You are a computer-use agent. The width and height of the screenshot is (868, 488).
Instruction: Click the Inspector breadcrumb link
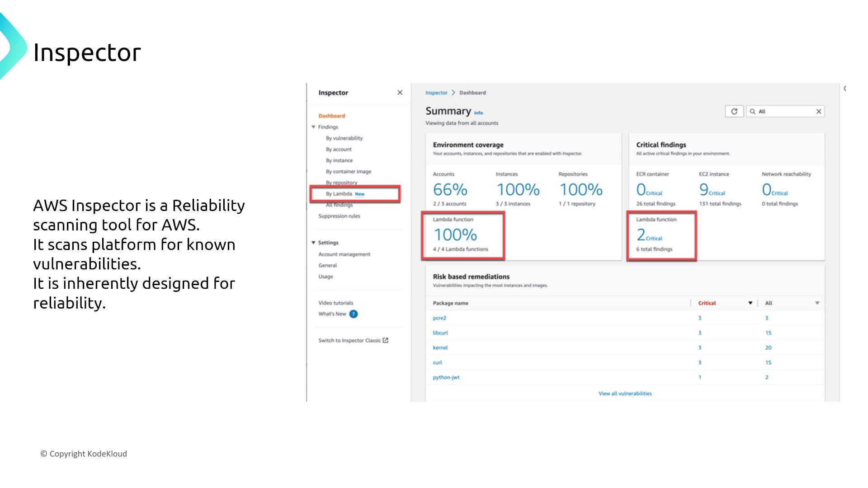point(436,93)
